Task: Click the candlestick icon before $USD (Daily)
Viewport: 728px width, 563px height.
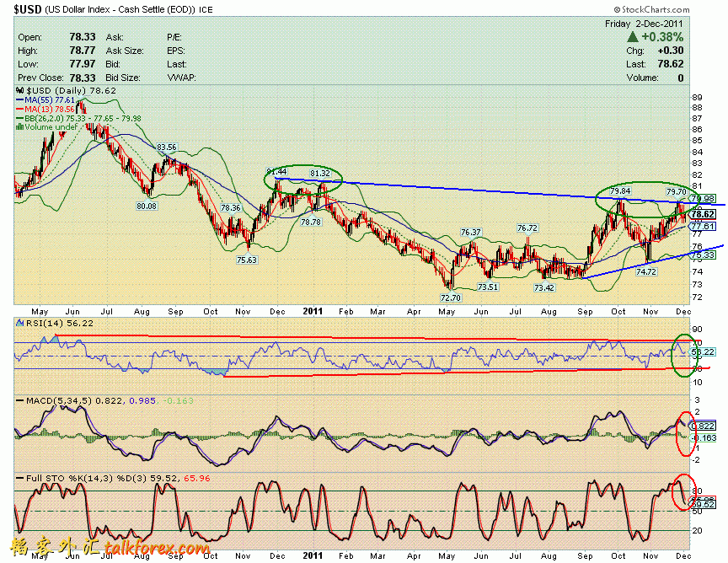Action: (20, 90)
